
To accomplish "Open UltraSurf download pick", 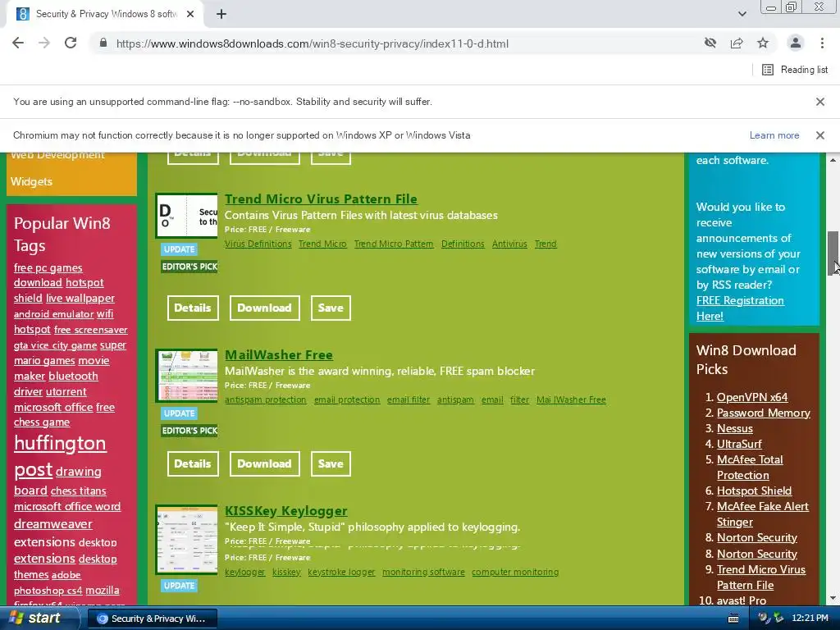I will point(739,444).
